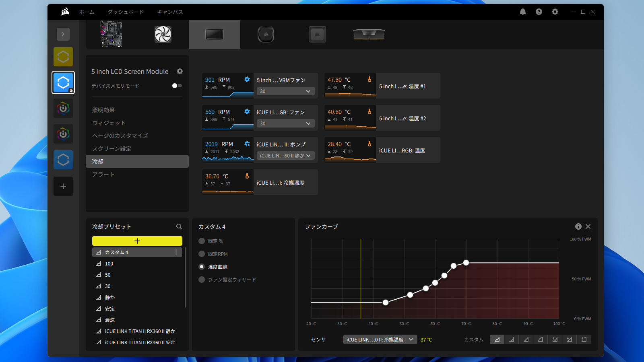Close the ファンカーブ panel
Image resolution: width=644 pixels, height=362 pixels.
click(x=588, y=226)
